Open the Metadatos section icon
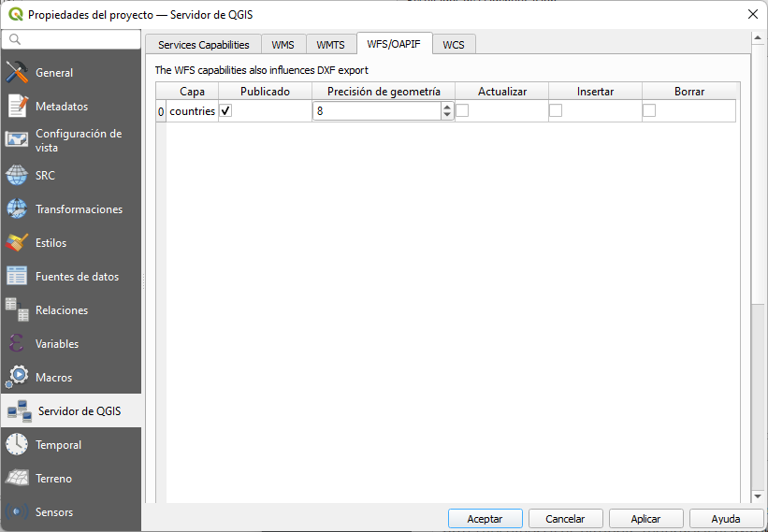 (17, 107)
